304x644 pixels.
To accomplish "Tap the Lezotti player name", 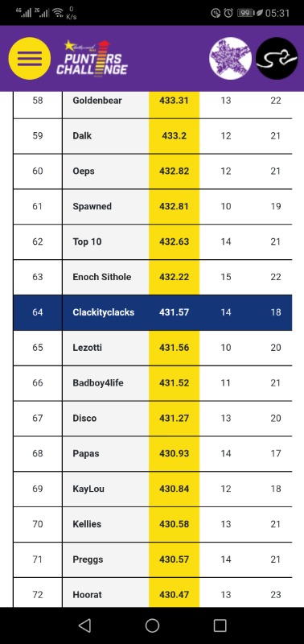I will tap(88, 348).
